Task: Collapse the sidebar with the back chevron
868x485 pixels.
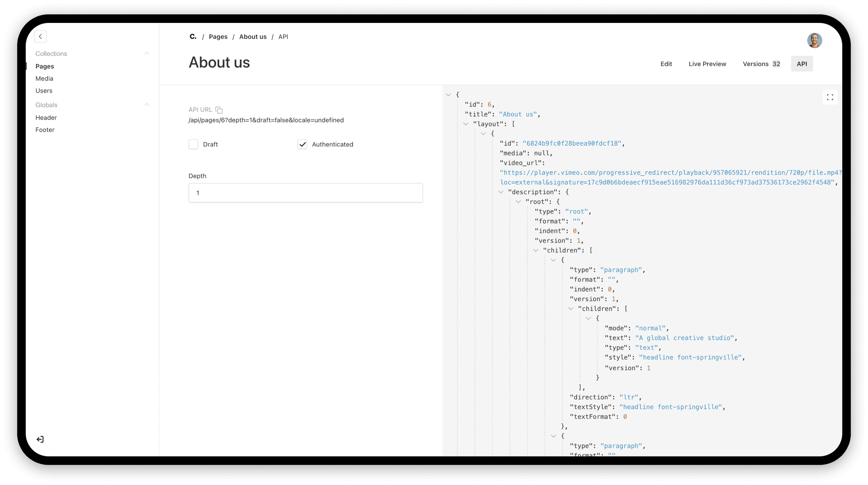Action: [40, 36]
